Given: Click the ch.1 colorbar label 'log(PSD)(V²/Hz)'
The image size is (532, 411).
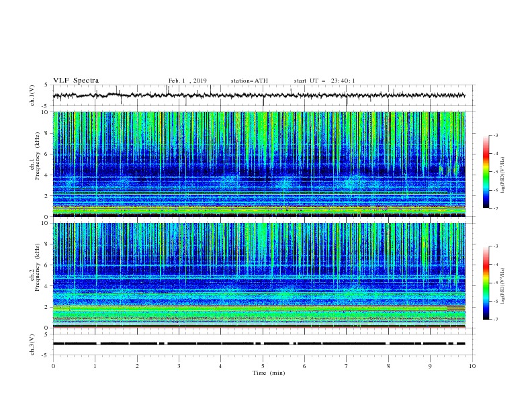Looking at the screenshot, I should (x=502, y=175).
